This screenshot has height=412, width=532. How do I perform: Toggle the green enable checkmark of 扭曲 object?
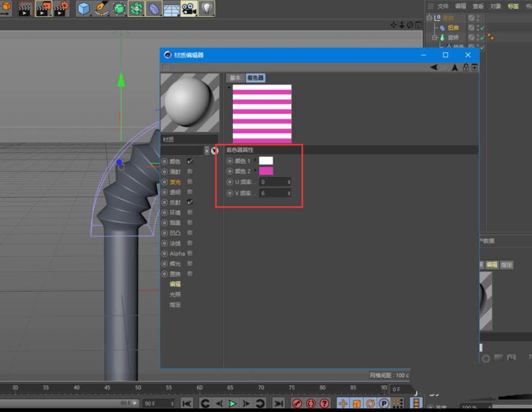(482, 28)
